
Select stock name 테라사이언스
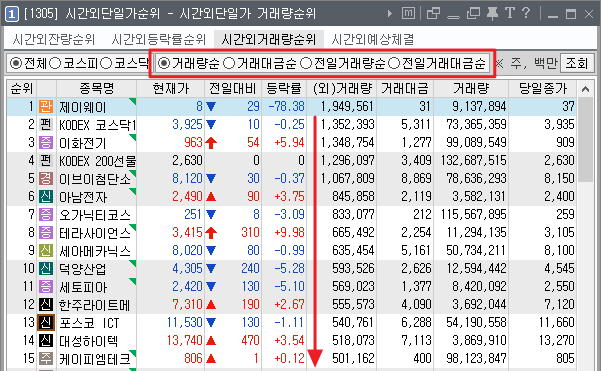pos(95,233)
